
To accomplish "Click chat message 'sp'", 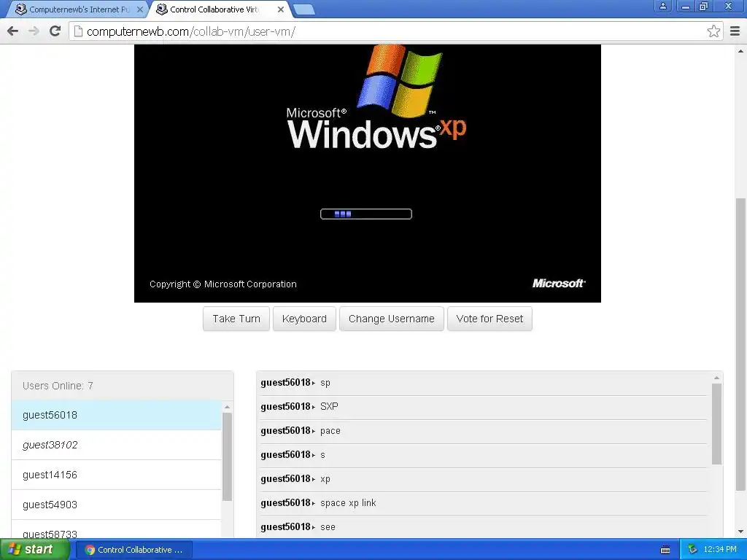I will [x=325, y=383].
